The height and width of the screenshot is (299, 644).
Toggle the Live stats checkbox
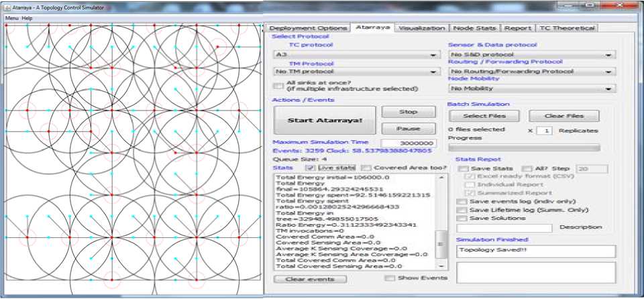[309, 168]
